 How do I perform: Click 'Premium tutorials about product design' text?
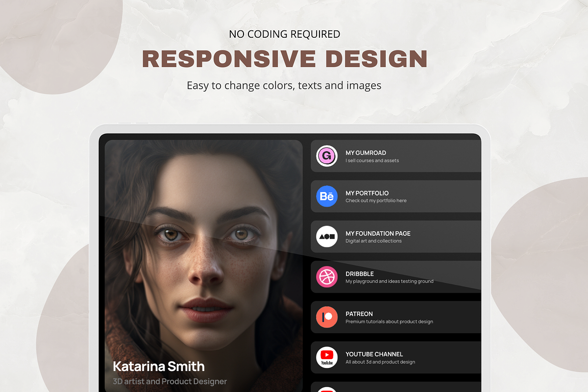pyautogui.click(x=389, y=321)
